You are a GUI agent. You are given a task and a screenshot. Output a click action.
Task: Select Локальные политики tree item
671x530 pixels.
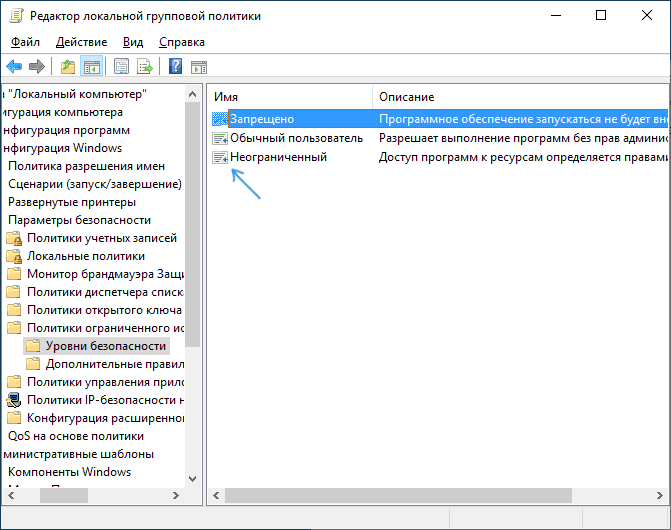[x=86, y=256]
